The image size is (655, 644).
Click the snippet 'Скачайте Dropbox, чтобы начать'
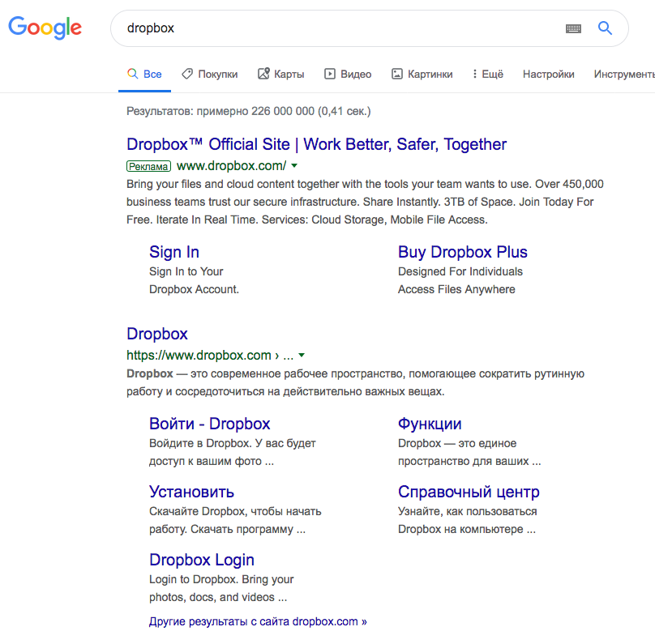(x=235, y=511)
